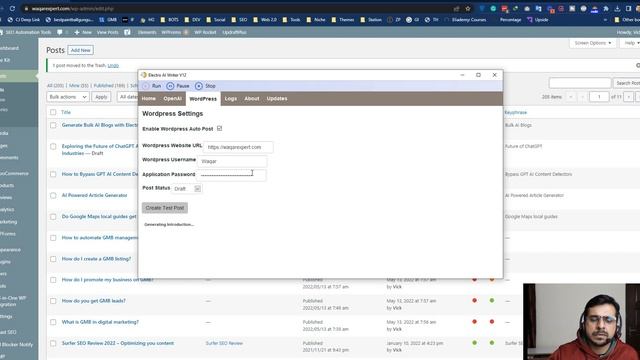Click the comments bubble icon in WordPress admin bar
The height and width of the screenshot is (360, 640).
click(60, 32)
